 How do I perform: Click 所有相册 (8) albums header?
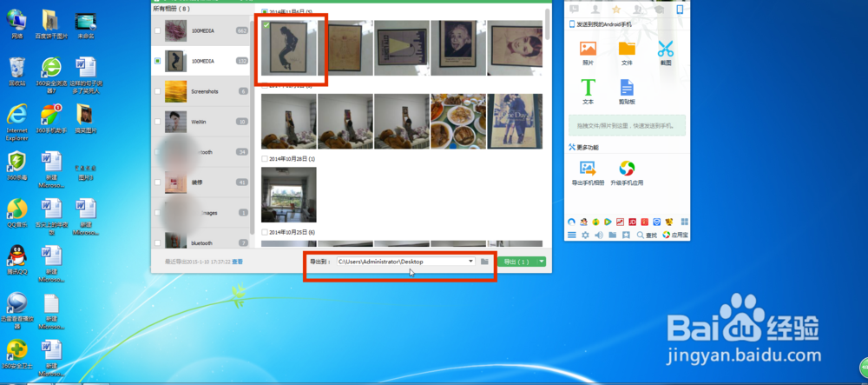tap(171, 10)
